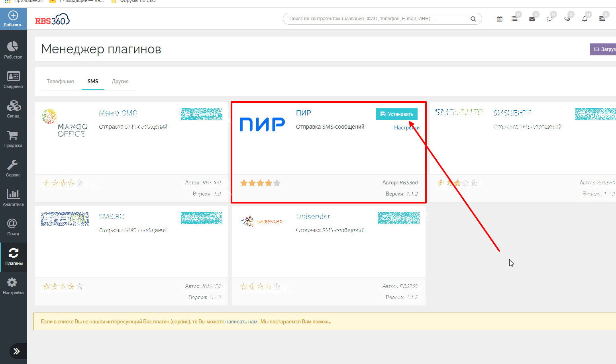Open the task list icon in header
The width and height of the screenshot is (616, 364).
tap(514, 19)
